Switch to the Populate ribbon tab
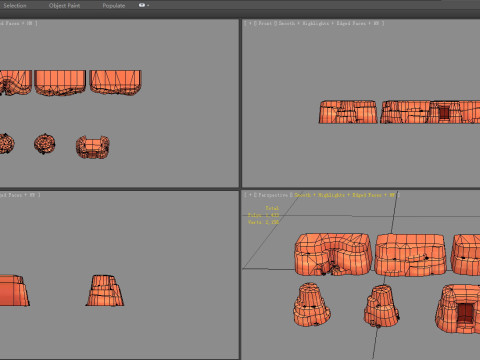The width and height of the screenshot is (480, 360). click(x=114, y=6)
